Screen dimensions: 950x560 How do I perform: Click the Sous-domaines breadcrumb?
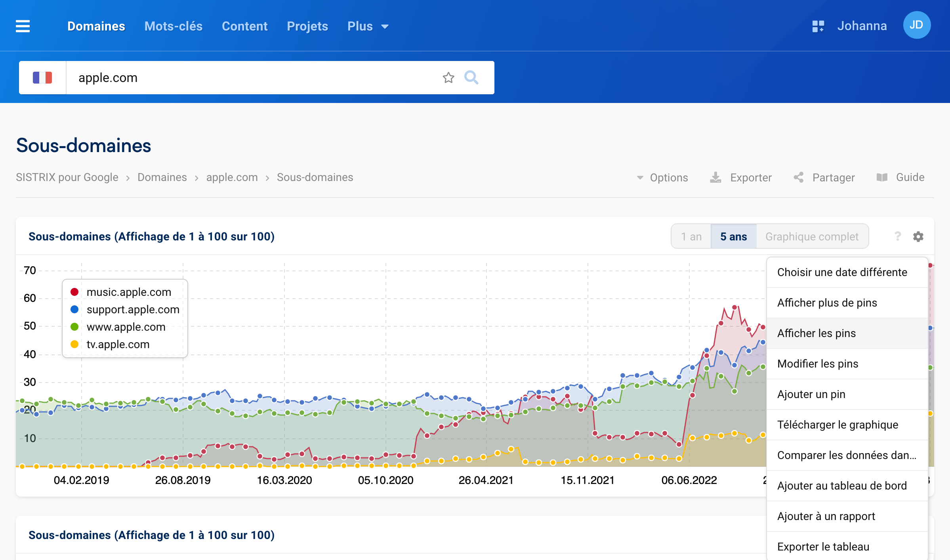point(315,177)
